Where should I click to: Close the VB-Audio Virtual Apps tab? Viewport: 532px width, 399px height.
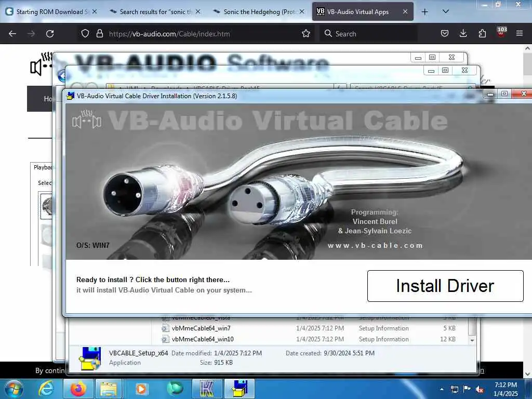[405, 12]
